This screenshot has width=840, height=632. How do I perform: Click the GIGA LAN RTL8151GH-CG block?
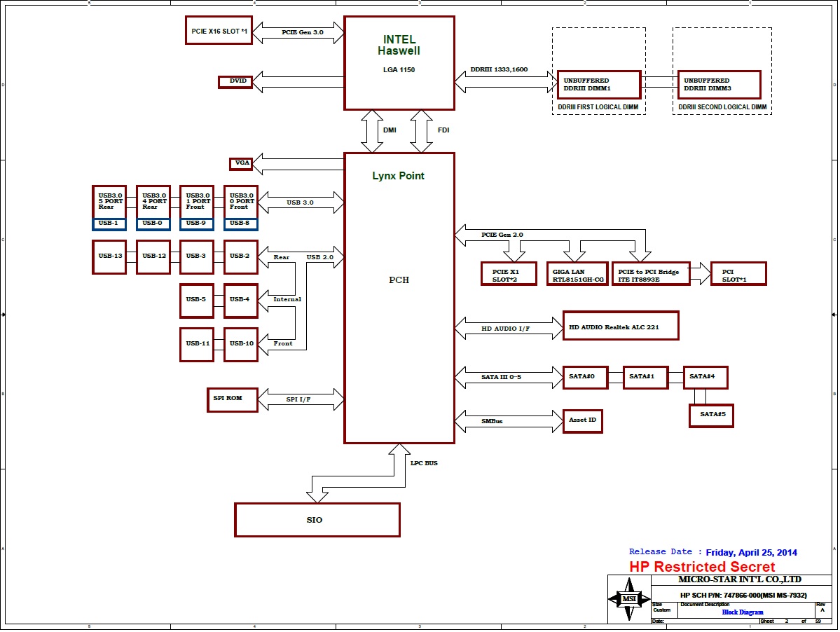click(577, 273)
